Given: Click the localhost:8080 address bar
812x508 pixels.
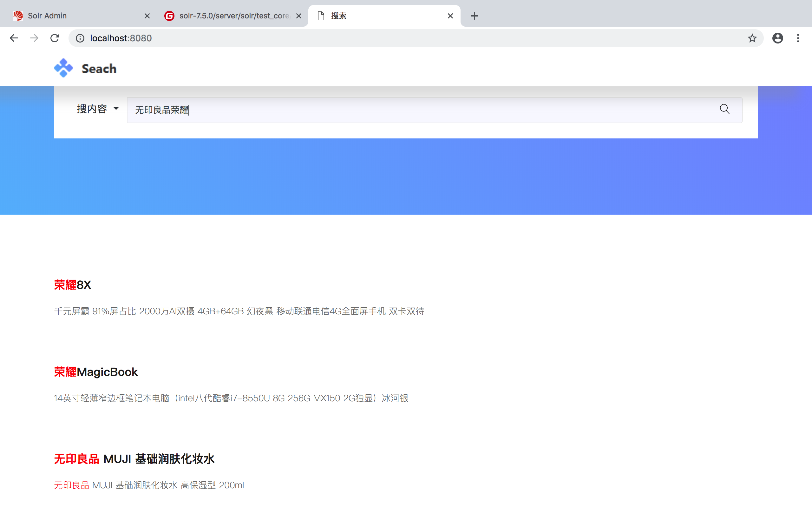Looking at the screenshot, I should [416, 38].
